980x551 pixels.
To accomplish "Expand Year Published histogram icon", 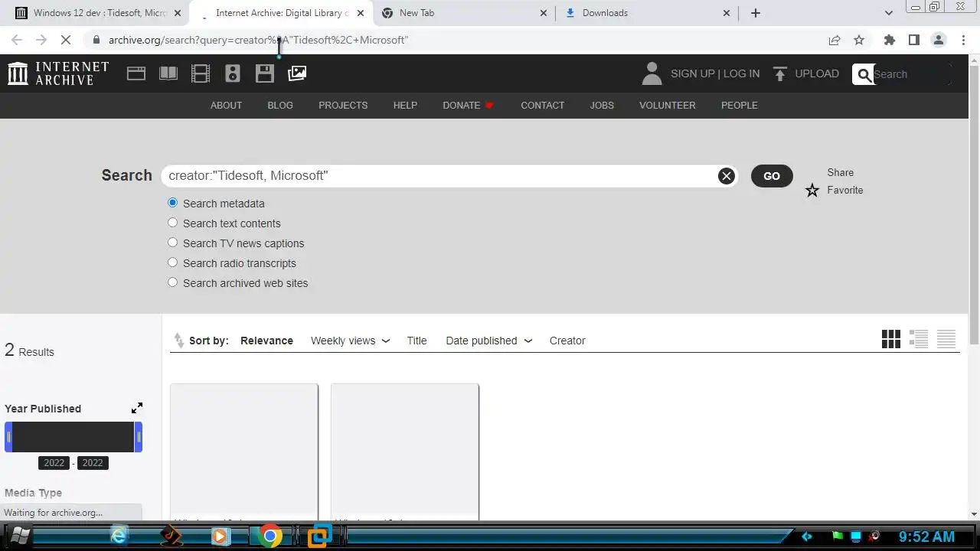I will (x=137, y=408).
